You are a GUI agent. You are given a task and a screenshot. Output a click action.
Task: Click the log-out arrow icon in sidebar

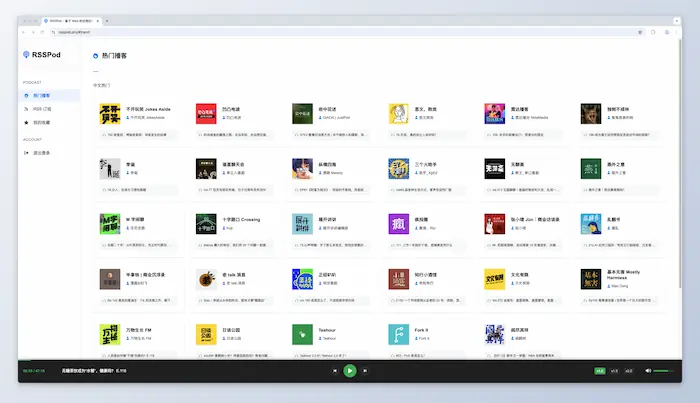pos(26,153)
